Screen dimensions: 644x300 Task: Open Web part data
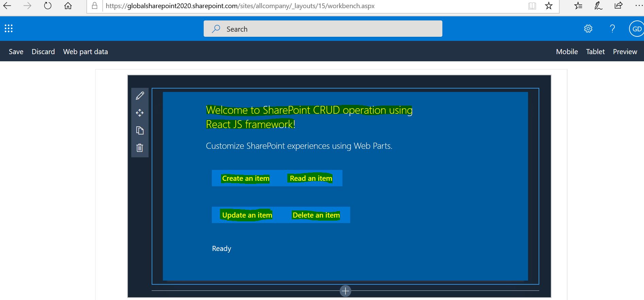point(85,52)
